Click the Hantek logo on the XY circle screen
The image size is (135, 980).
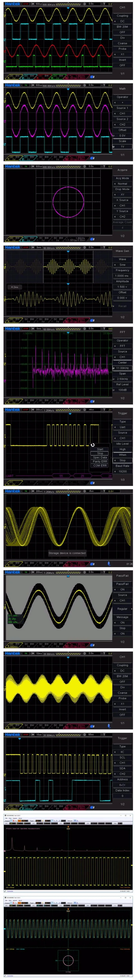(x=13, y=166)
